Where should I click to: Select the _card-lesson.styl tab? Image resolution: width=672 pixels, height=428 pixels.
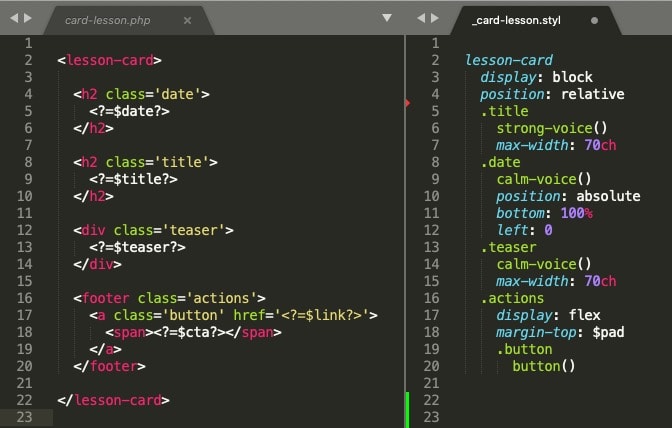click(x=516, y=20)
